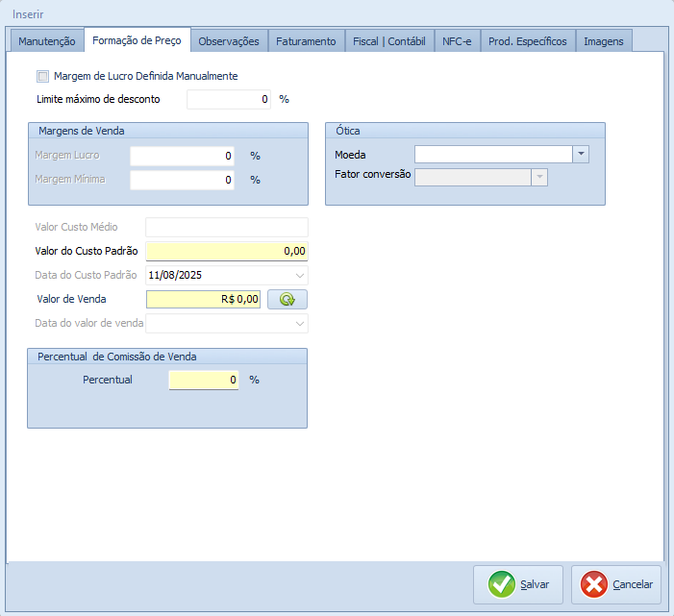Click the Margem Lucro input field
This screenshot has width=674, height=616.
[182, 156]
